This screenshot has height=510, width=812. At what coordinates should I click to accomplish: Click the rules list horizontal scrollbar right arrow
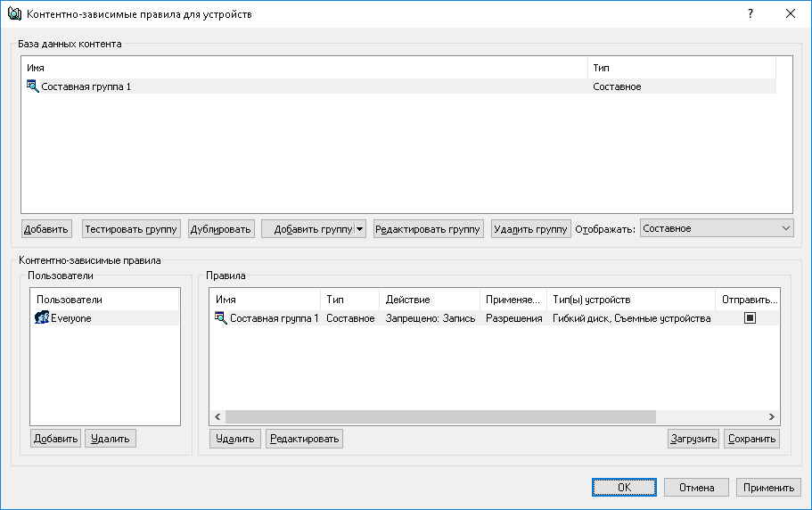[x=772, y=416]
